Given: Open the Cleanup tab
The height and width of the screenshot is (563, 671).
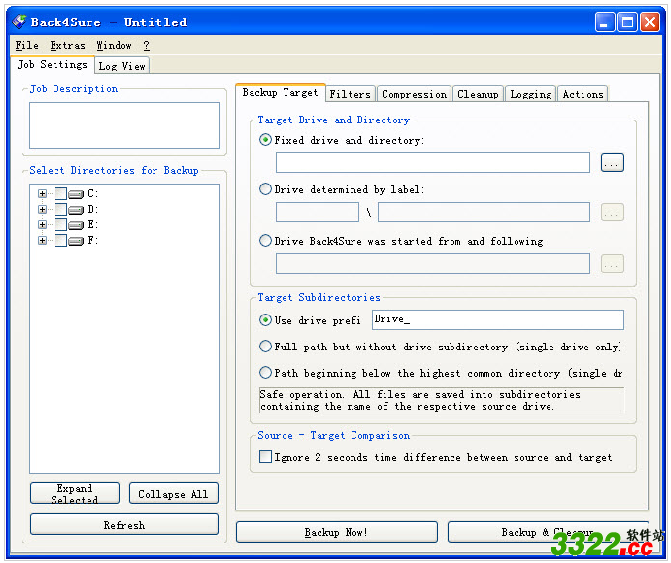Looking at the screenshot, I should 478,94.
